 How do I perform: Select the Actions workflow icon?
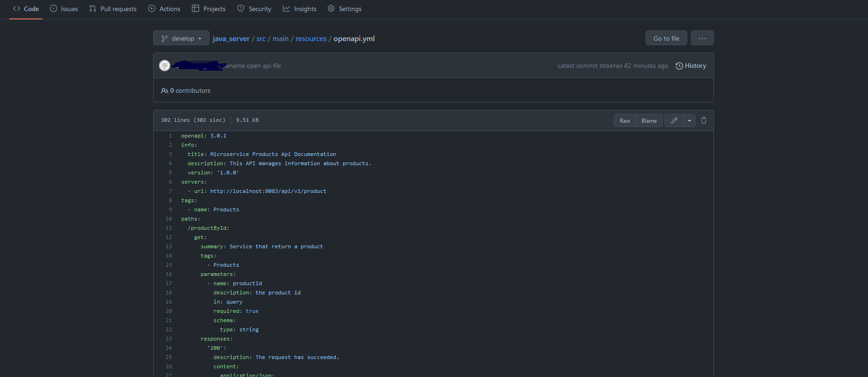coord(151,8)
